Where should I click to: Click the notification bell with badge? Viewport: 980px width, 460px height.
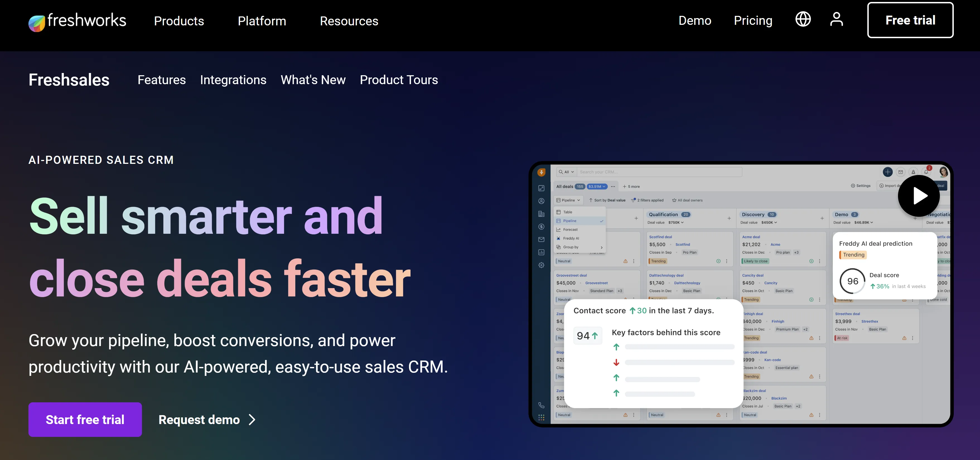tap(926, 171)
